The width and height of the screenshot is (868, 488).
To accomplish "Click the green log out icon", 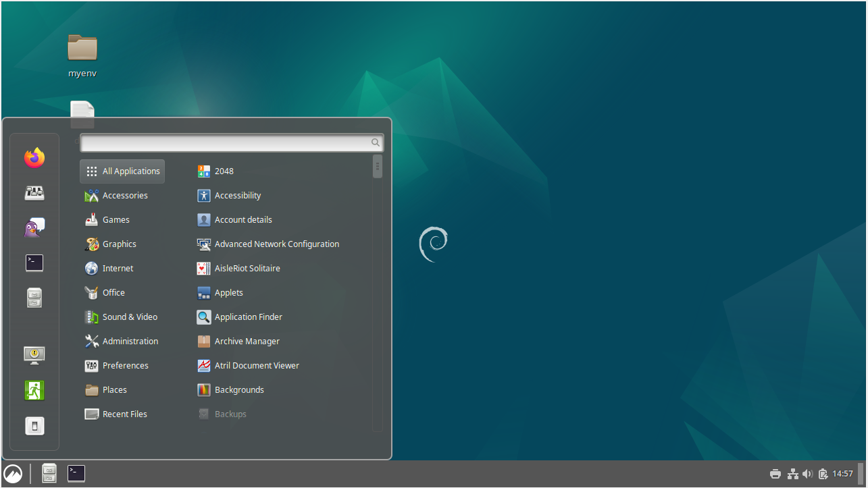I will click(34, 390).
